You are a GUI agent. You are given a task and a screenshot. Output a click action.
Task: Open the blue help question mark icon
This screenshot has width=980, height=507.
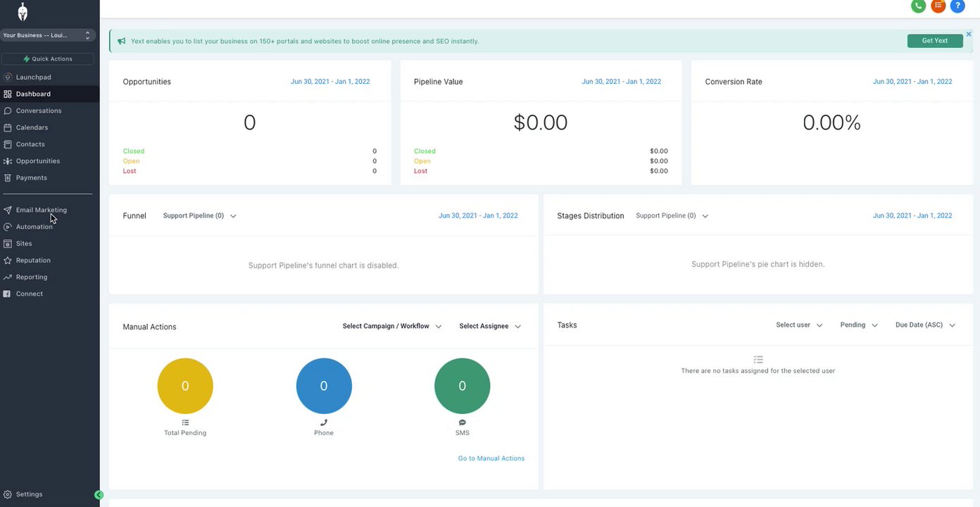coord(957,6)
